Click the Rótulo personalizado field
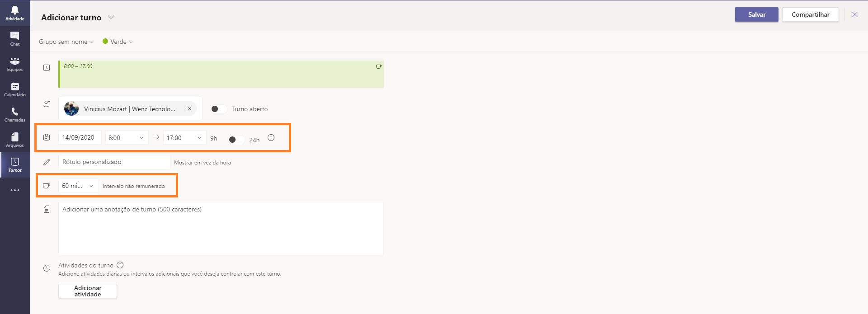868x314 pixels. point(114,162)
